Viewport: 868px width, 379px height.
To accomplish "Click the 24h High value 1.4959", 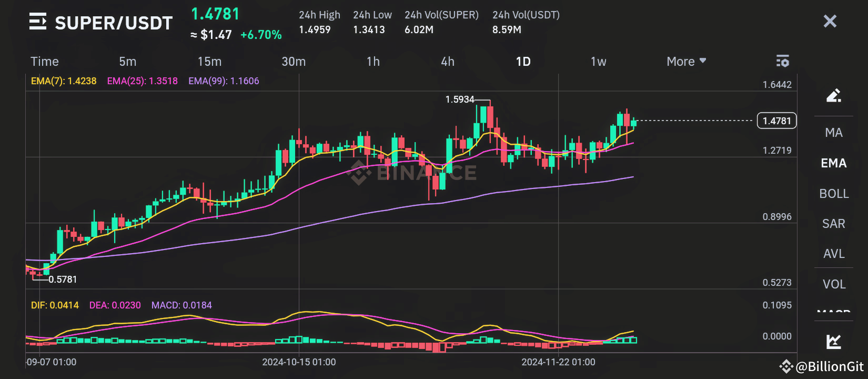I will coord(315,30).
